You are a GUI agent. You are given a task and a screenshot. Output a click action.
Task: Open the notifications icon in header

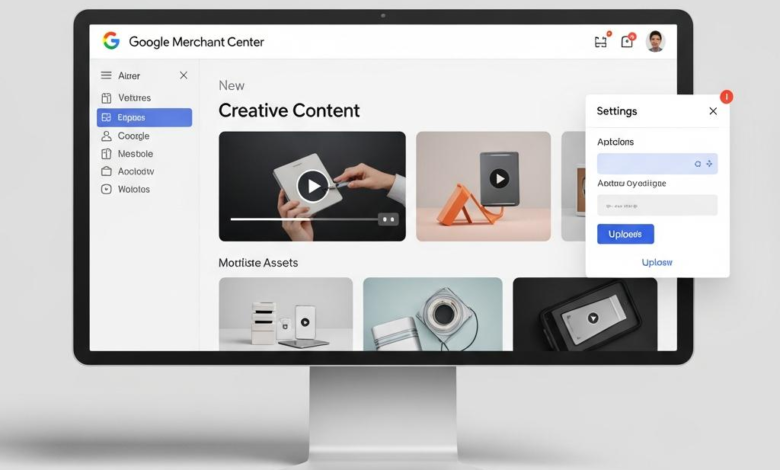[627, 41]
